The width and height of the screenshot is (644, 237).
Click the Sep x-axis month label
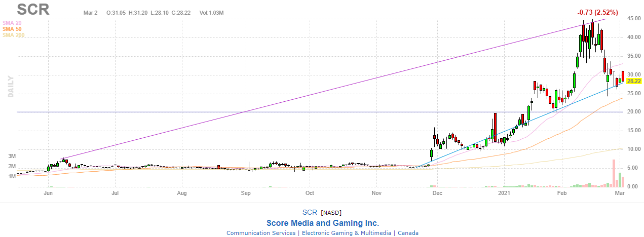pos(246,193)
